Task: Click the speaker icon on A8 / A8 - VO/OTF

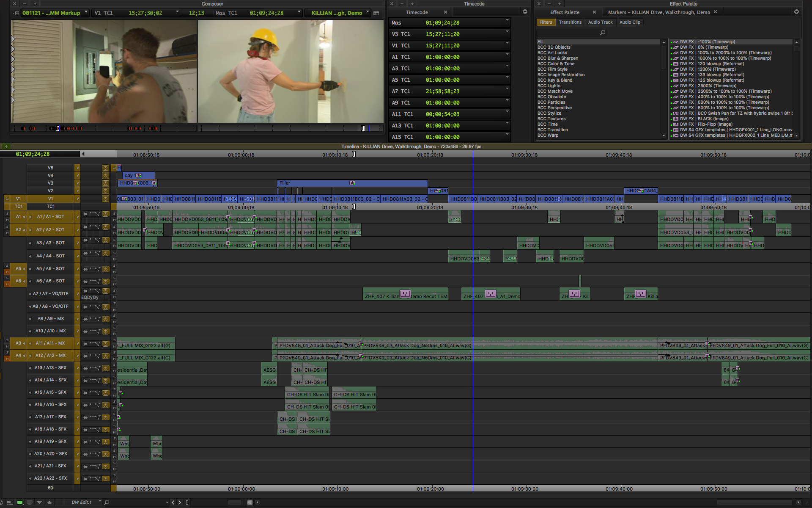Action: (x=30, y=306)
